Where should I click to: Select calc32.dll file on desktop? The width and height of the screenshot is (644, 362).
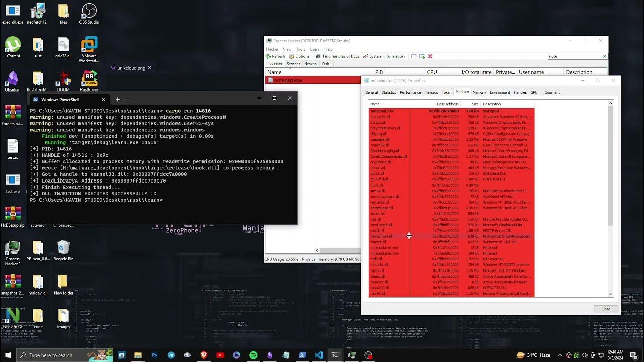click(64, 47)
